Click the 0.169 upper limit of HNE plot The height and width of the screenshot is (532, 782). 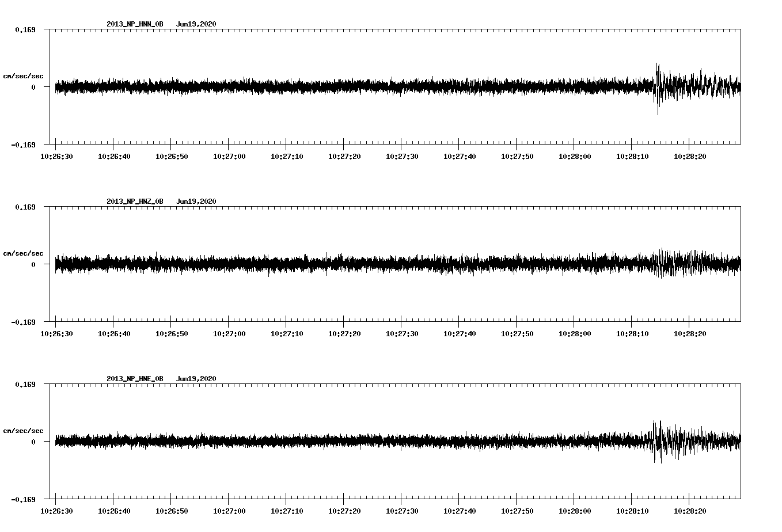pos(25,384)
